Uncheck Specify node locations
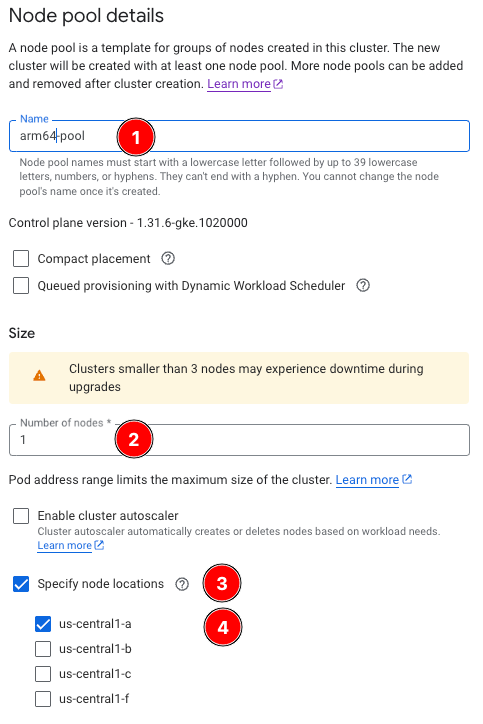This screenshot has height=724, width=483. pyautogui.click(x=21, y=584)
